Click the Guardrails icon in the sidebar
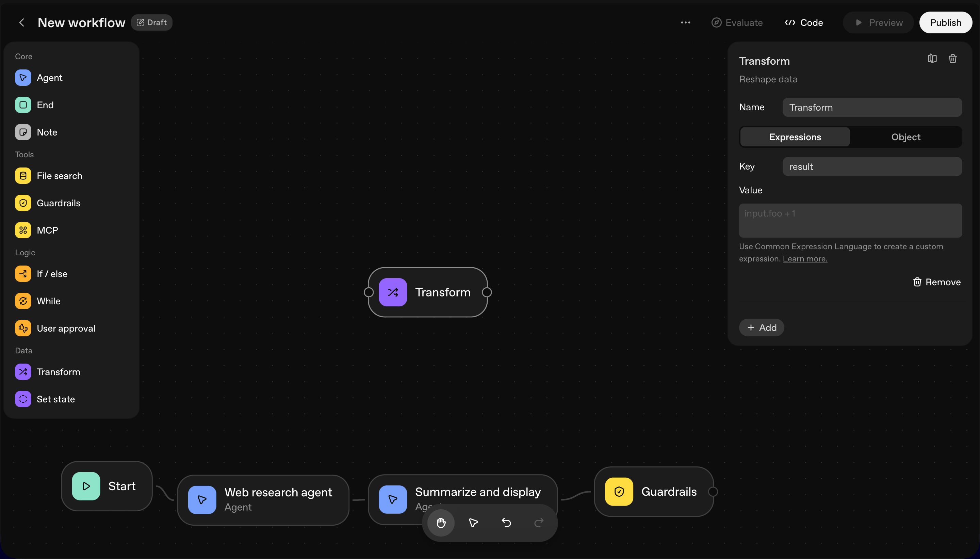Viewport: 980px width, 559px height. 23,203
